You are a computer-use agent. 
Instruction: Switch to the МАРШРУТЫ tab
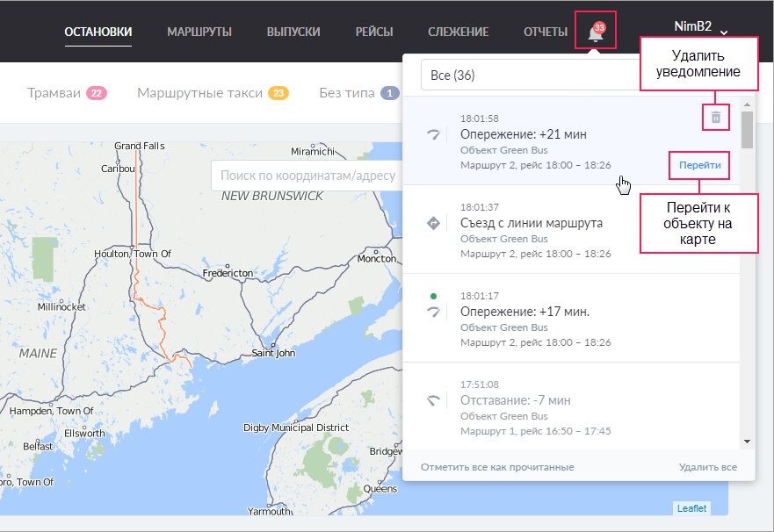tap(199, 32)
